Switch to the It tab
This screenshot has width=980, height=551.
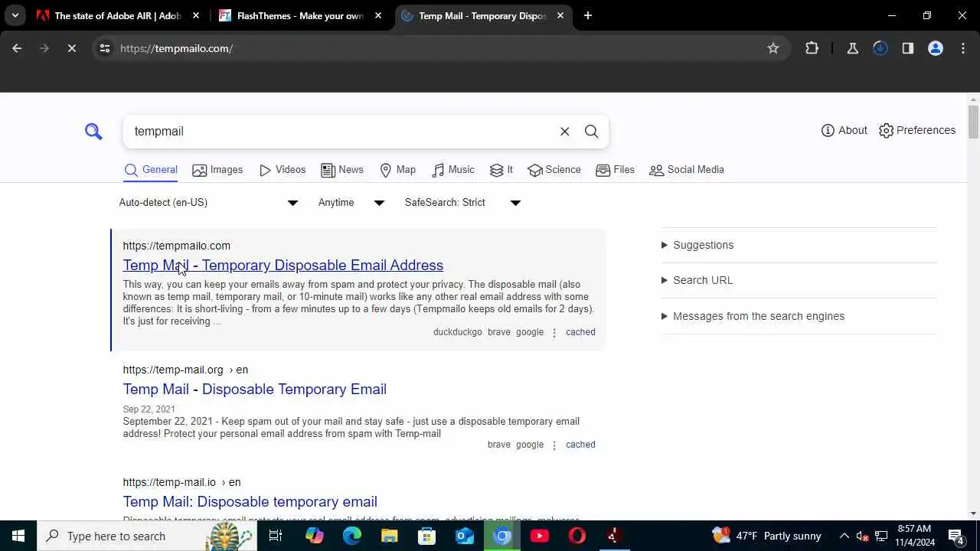tap(501, 170)
